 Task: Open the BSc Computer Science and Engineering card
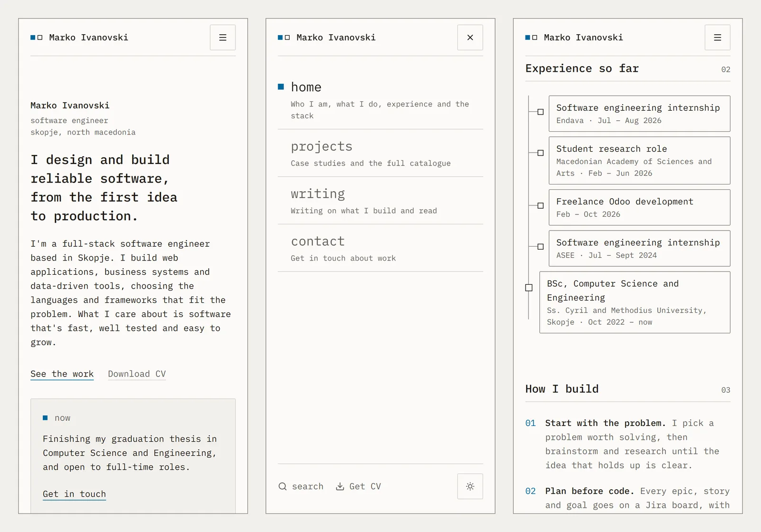634,302
